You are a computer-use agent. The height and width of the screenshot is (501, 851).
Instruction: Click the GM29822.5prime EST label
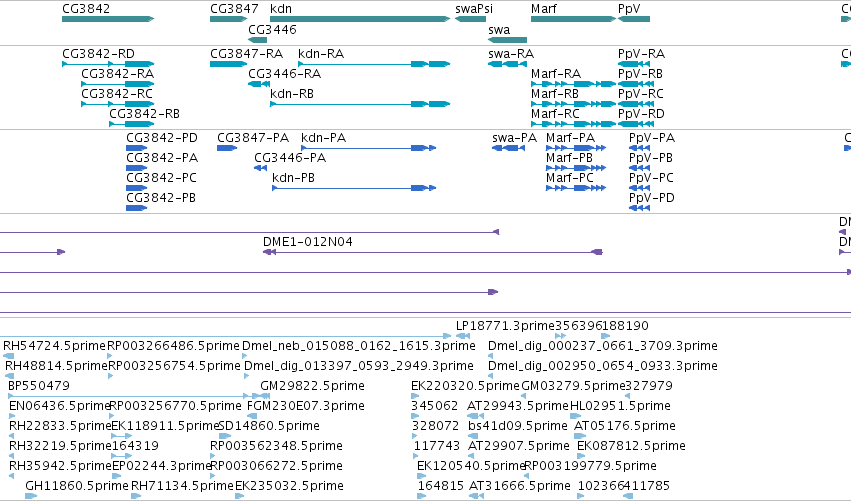[313, 386]
